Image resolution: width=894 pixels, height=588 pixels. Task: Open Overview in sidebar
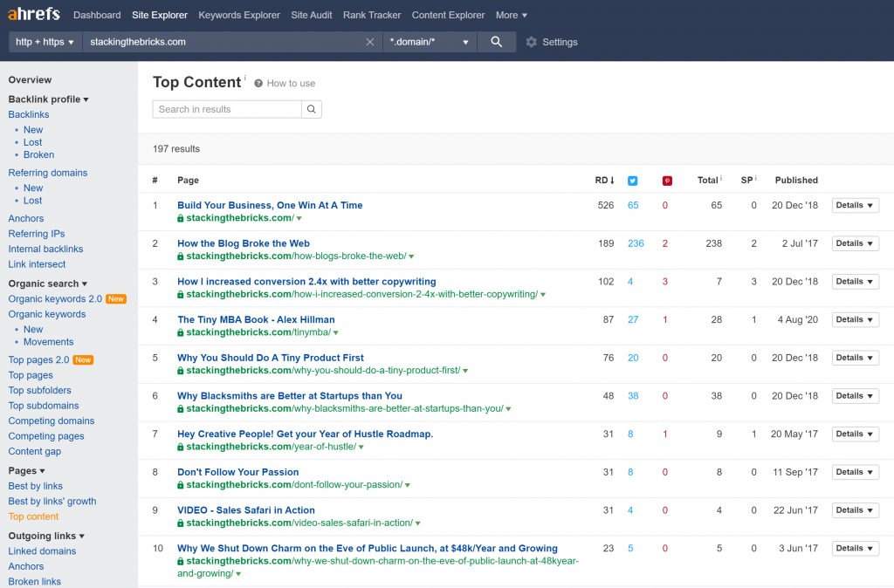30,79
